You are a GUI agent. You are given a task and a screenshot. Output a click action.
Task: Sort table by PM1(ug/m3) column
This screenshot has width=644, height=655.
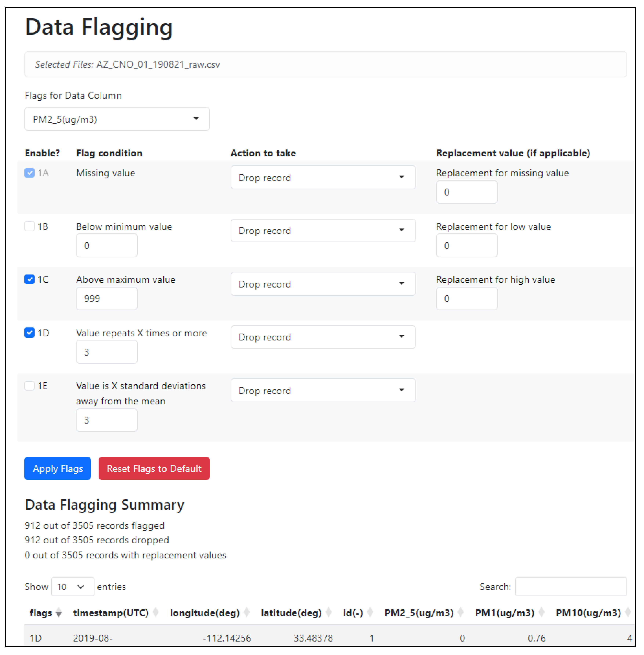click(x=504, y=613)
